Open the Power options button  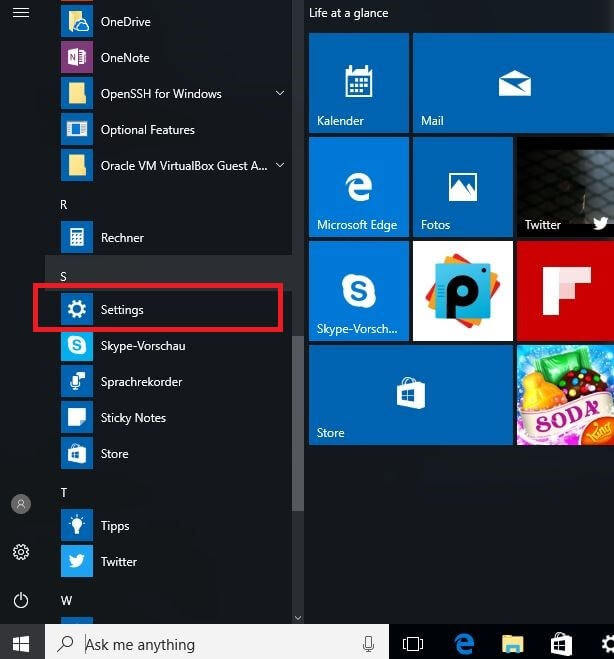pos(21,600)
